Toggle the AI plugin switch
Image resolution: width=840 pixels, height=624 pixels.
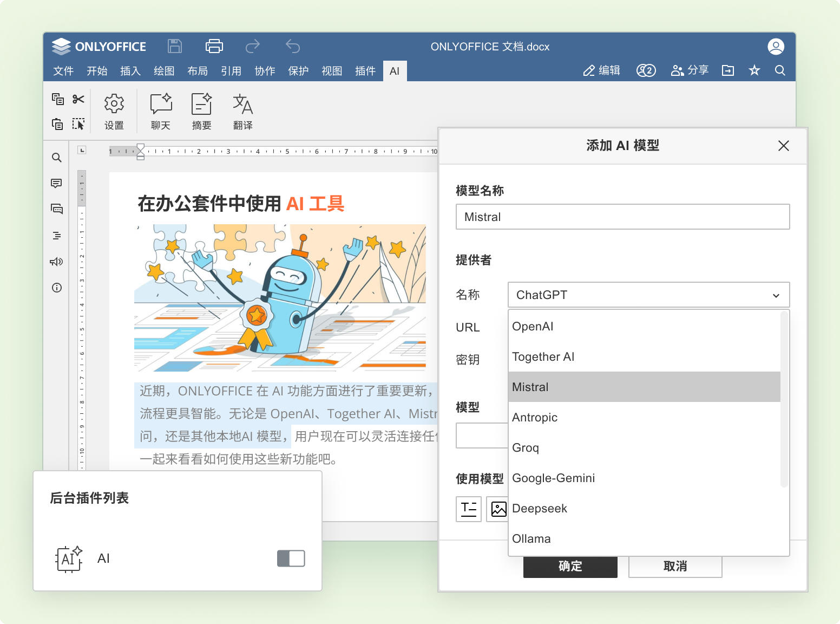291,558
